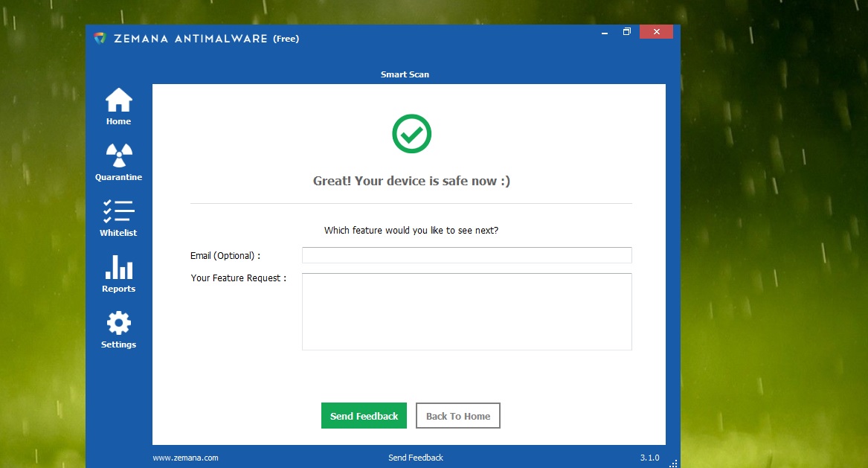Restore down the Zemana window
This screenshot has width=868, height=468.
coord(627,32)
